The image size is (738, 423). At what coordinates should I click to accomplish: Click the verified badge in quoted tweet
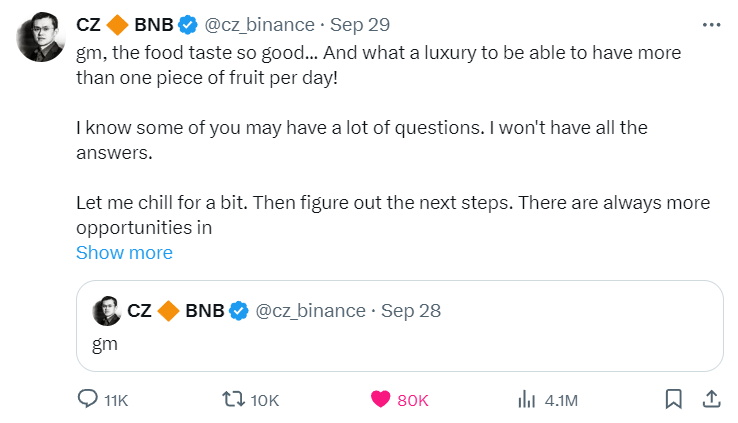tap(239, 311)
